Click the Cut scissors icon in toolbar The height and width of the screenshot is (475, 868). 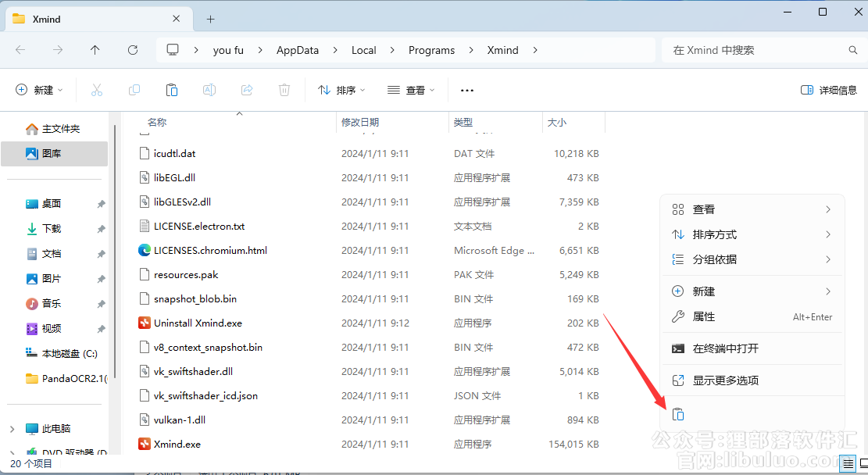97,90
